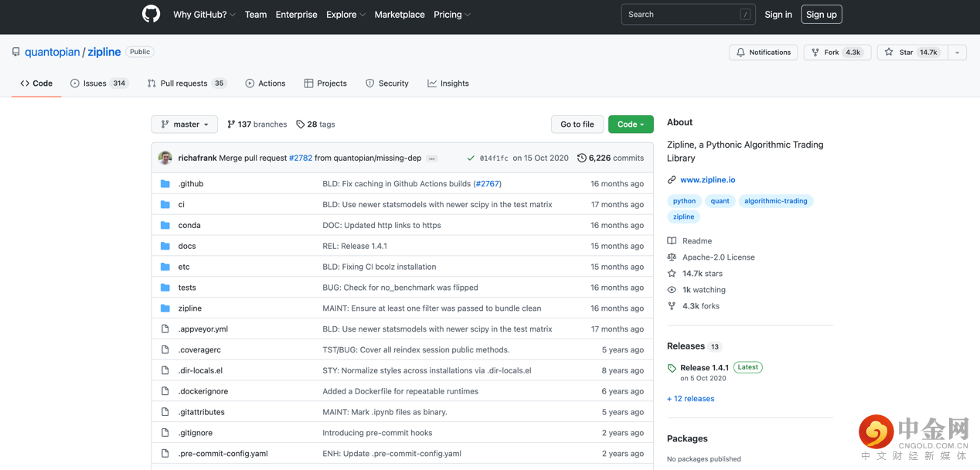Open the etc folder

click(184, 267)
